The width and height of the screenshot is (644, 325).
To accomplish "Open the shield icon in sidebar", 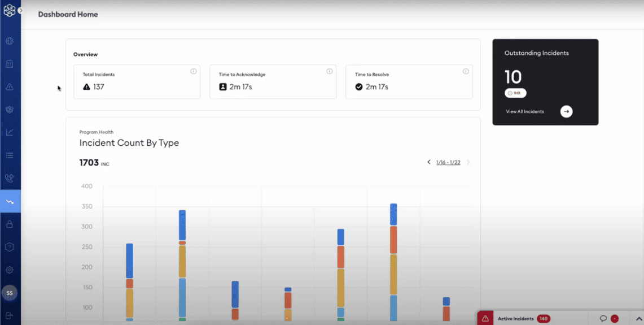I will [x=10, y=110].
